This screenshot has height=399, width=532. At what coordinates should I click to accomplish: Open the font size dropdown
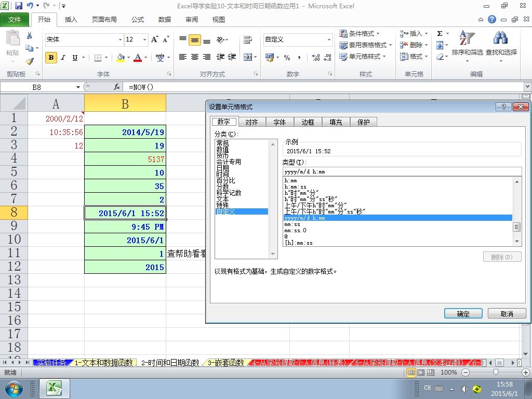[145, 39]
